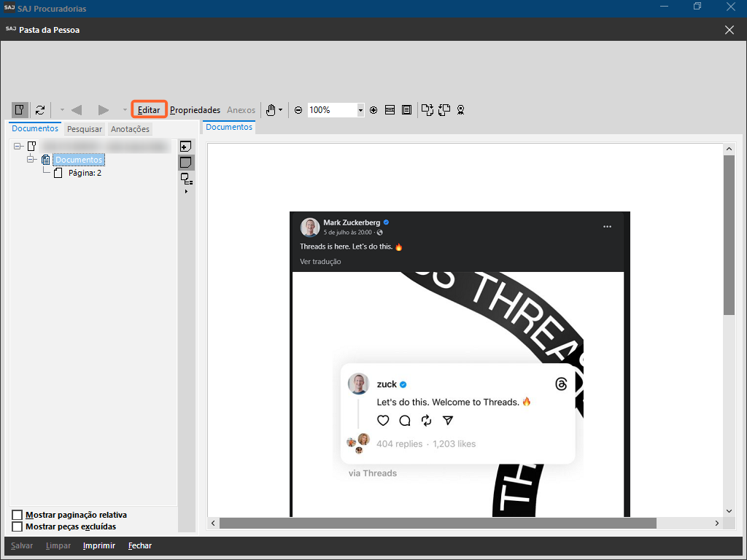This screenshot has height=560, width=747.
Task: Click the add note icon in side strip
Action: [x=185, y=147]
